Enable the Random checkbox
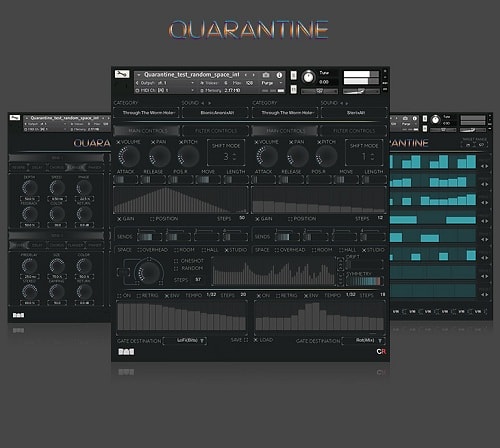This screenshot has width=500, height=448. (x=176, y=268)
